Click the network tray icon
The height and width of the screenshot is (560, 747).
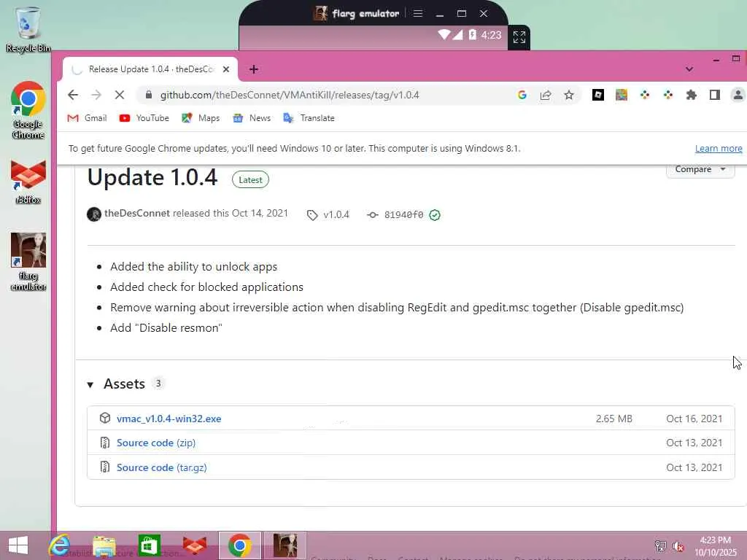pos(660,546)
